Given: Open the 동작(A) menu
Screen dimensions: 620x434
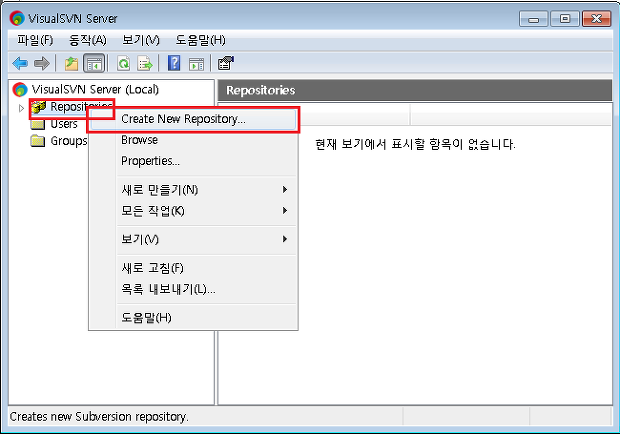Looking at the screenshot, I should pyautogui.click(x=87, y=40).
